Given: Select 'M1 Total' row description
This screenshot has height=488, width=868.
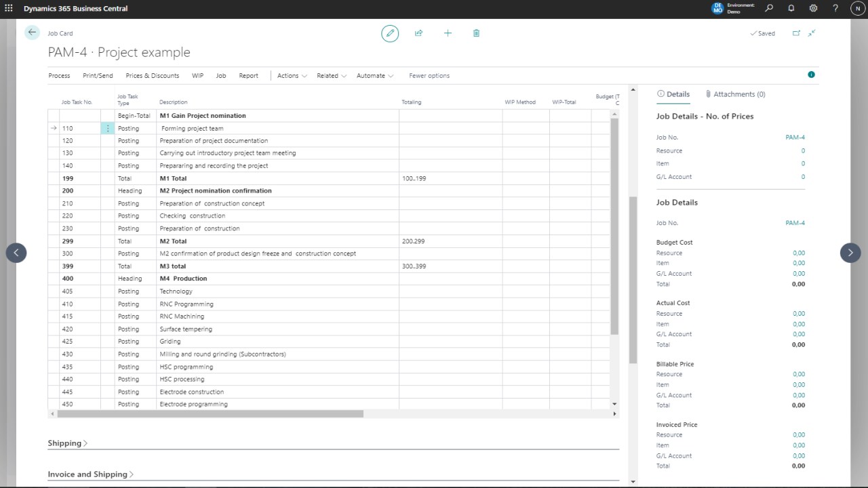Looking at the screenshot, I should click(x=277, y=178).
